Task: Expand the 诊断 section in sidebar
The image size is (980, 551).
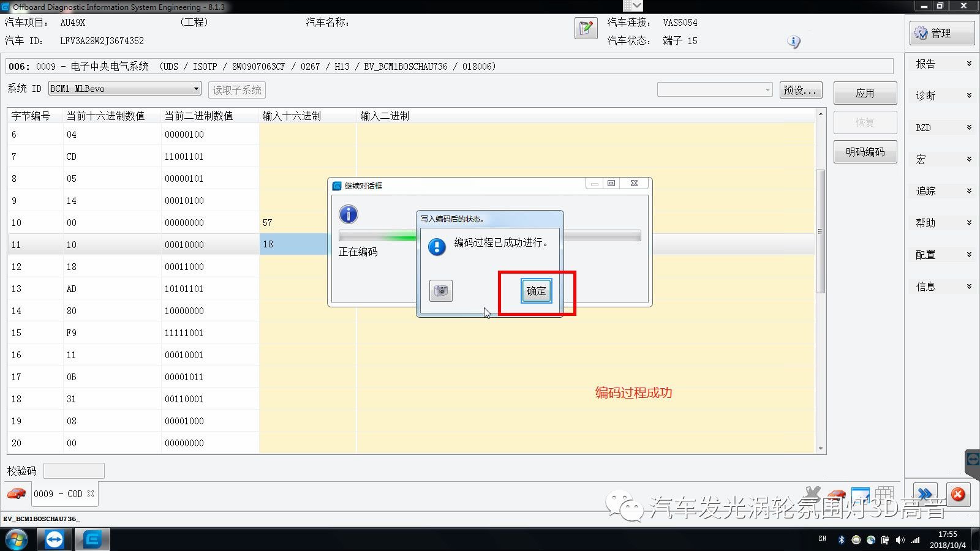Action: (x=943, y=96)
